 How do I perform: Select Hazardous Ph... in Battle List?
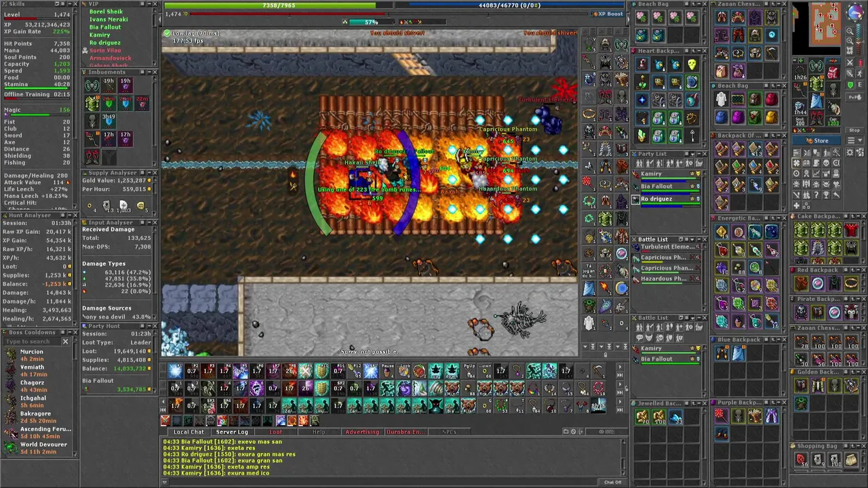[668, 279]
